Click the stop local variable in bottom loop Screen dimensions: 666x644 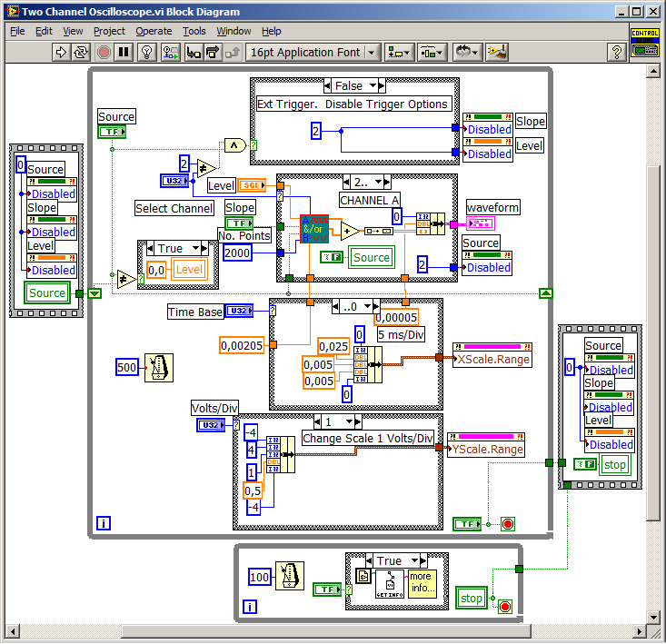(471, 599)
